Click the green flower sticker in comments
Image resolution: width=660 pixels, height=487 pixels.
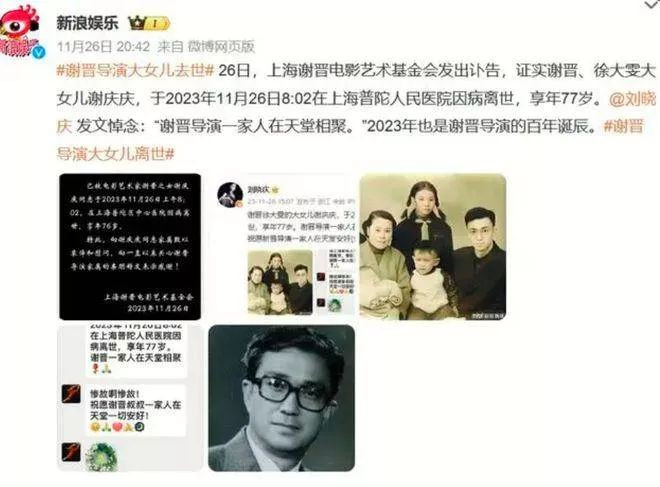[x=101, y=456]
